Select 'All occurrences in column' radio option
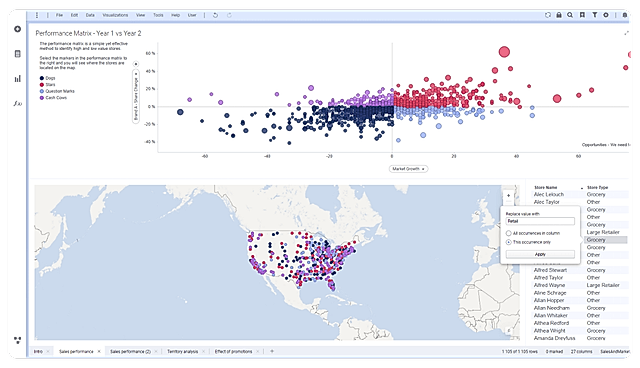Screen dimensions: 640x368 pos(509,233)
